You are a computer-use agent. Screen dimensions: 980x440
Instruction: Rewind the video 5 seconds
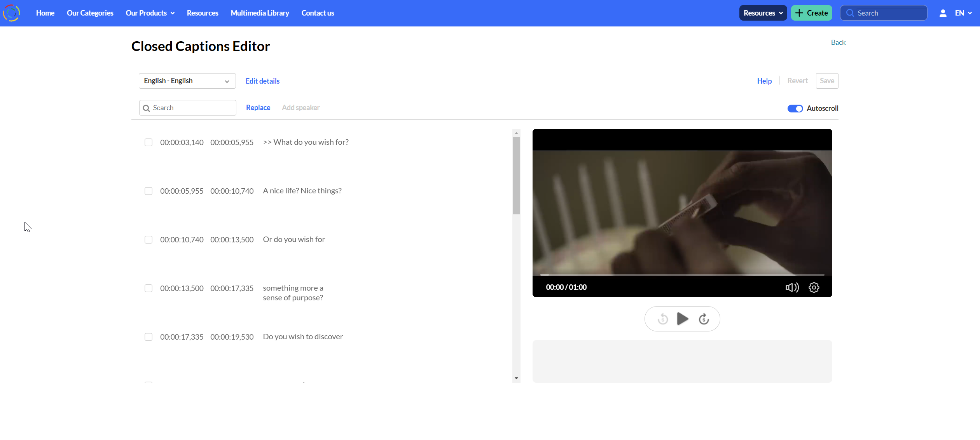tap(662, 319)
